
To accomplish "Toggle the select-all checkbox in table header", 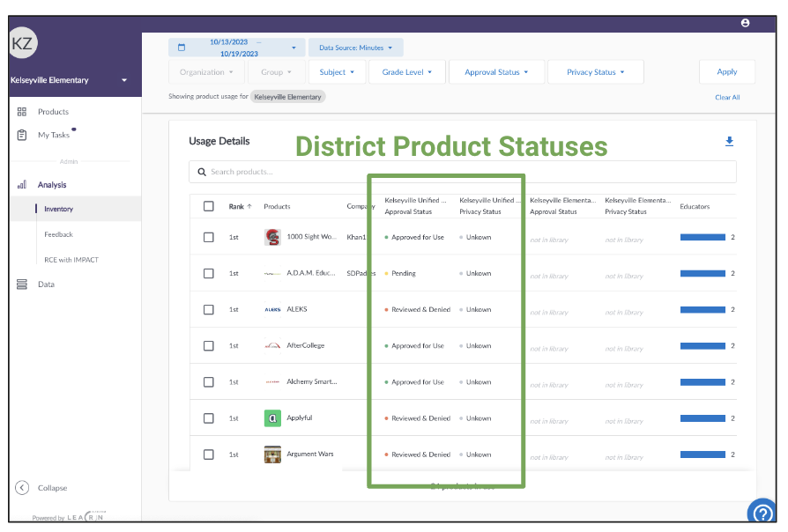I will 209,206.
